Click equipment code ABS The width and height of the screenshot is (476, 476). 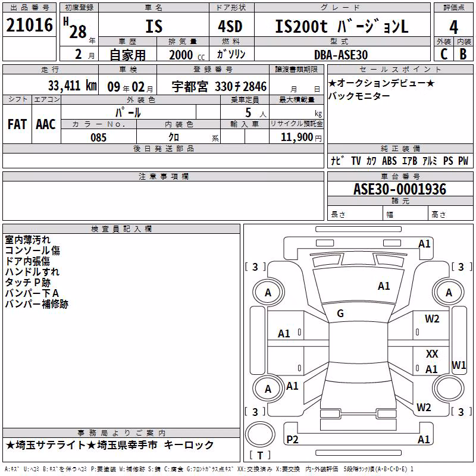pyautogui.click(x=389, y=161)
